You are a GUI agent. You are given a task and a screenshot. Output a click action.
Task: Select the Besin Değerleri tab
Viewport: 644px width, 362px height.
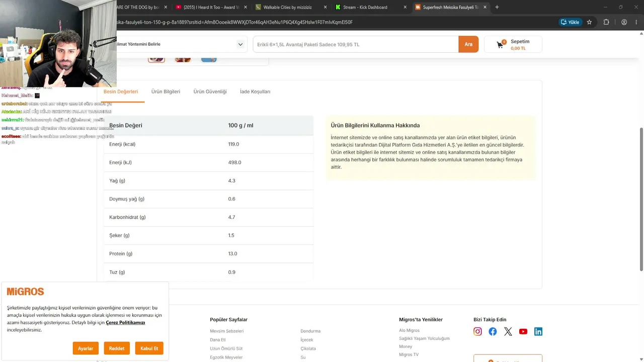click(x=121, y=92)
